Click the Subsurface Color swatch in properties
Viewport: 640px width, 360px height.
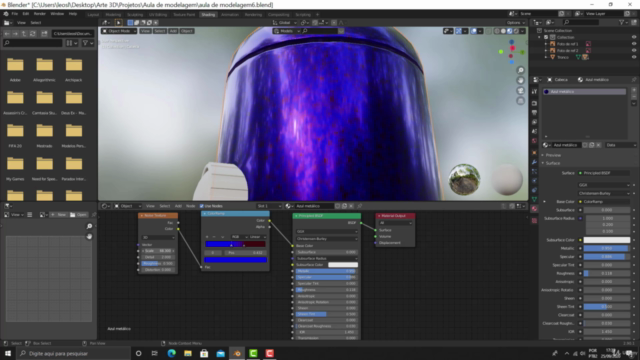[607, 240]
